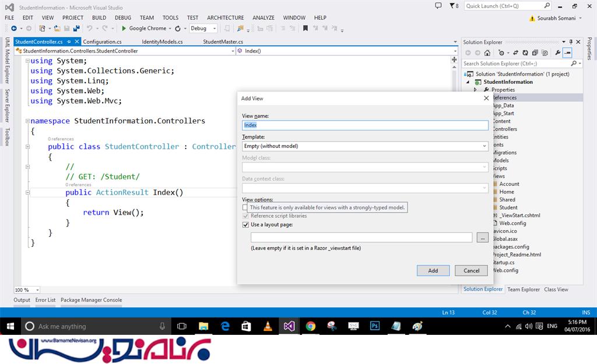Viewport: 597px width, 364px height.
Task: Click the Add button in the dialog
Action: click(433, 270)
